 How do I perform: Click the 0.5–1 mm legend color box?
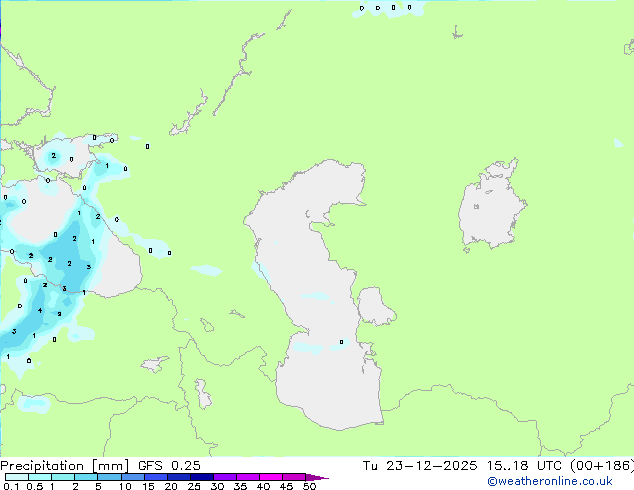[40, 477]
